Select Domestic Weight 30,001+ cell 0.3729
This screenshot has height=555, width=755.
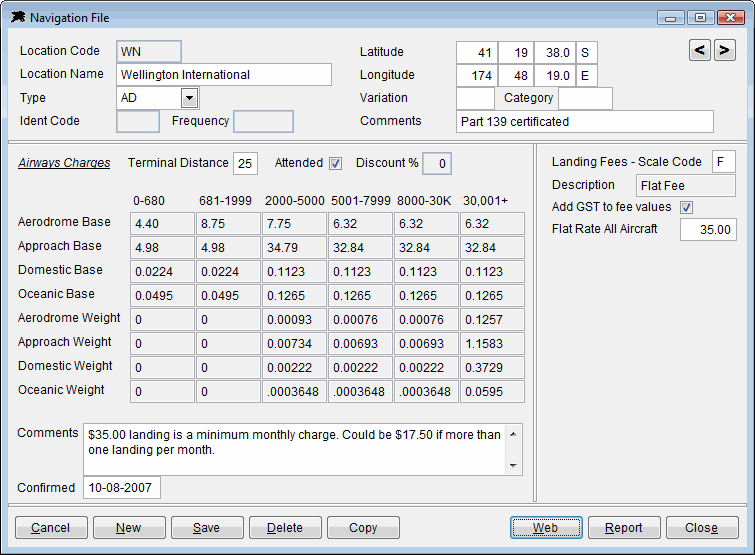point(492,368)
